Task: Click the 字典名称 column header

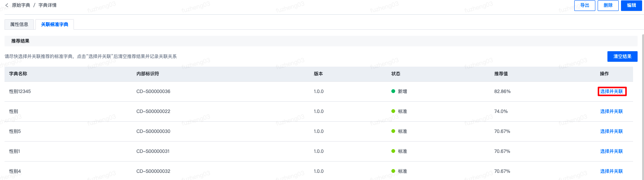Action: coord(18,74)
